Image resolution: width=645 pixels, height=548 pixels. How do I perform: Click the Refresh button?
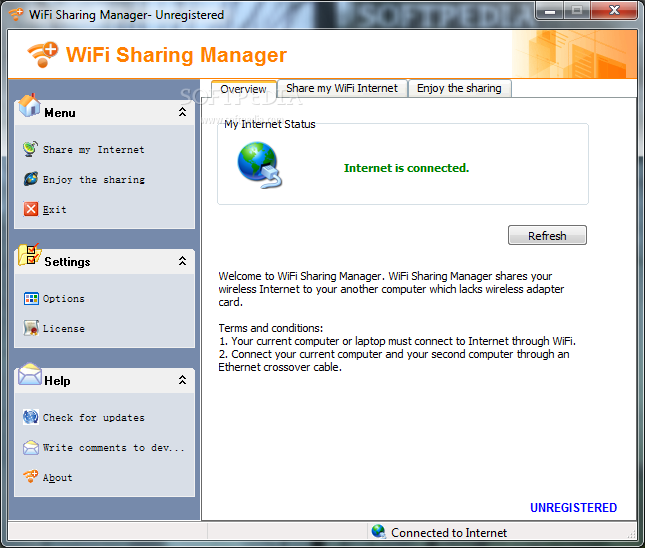coord(547,235)
